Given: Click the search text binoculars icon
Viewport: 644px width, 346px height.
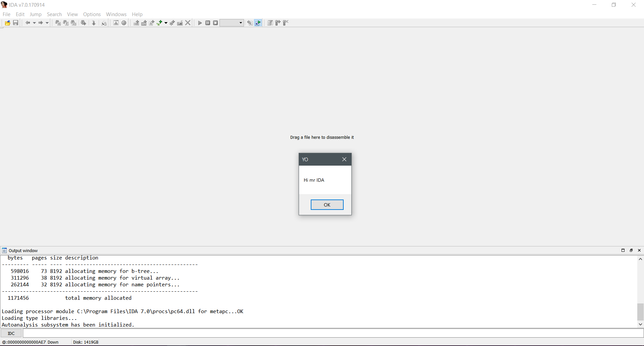Looking at the screenshot, I should [66, 23].
